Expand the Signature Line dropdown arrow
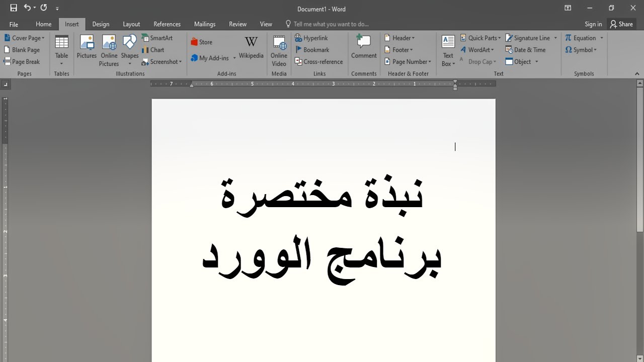 point(555,38)
